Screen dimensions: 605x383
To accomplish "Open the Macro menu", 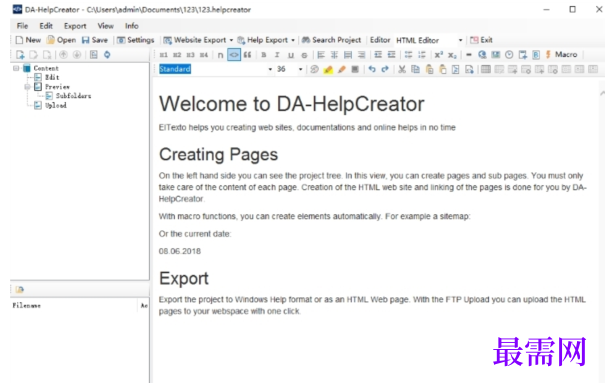I will click(x=561, y=54).
